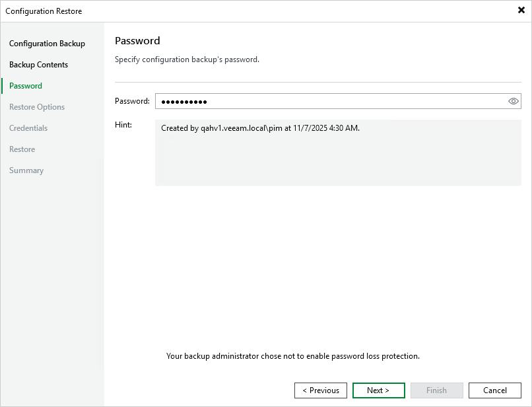
Task: Close the Configuration Restore dialog
Action: coord(521,10)
